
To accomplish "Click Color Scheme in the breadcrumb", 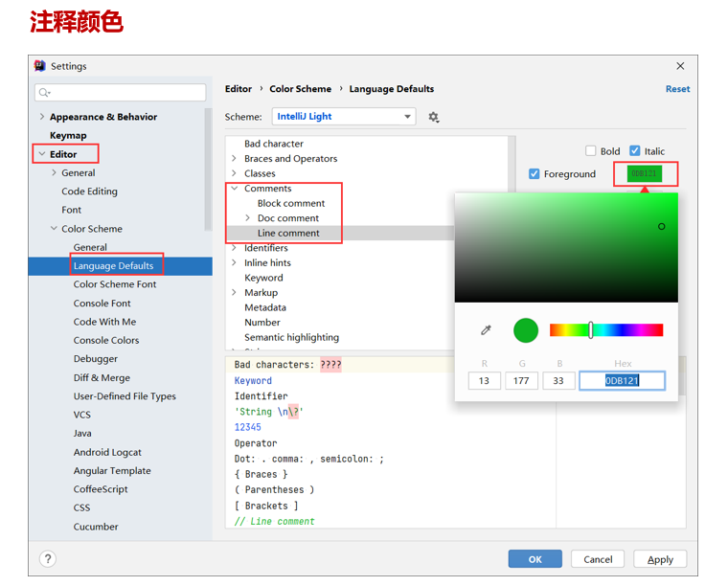I will point(301,89).
